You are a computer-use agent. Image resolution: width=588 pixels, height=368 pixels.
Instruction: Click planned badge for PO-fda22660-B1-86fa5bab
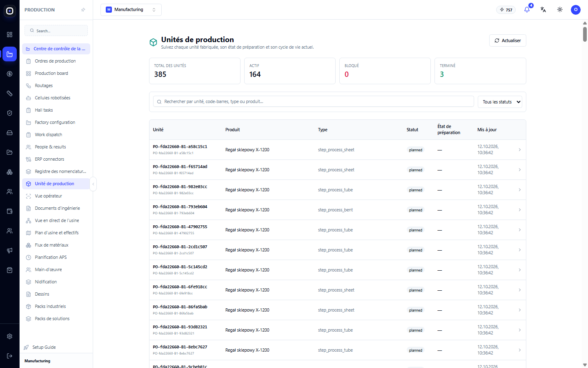(x=416, y=310)
